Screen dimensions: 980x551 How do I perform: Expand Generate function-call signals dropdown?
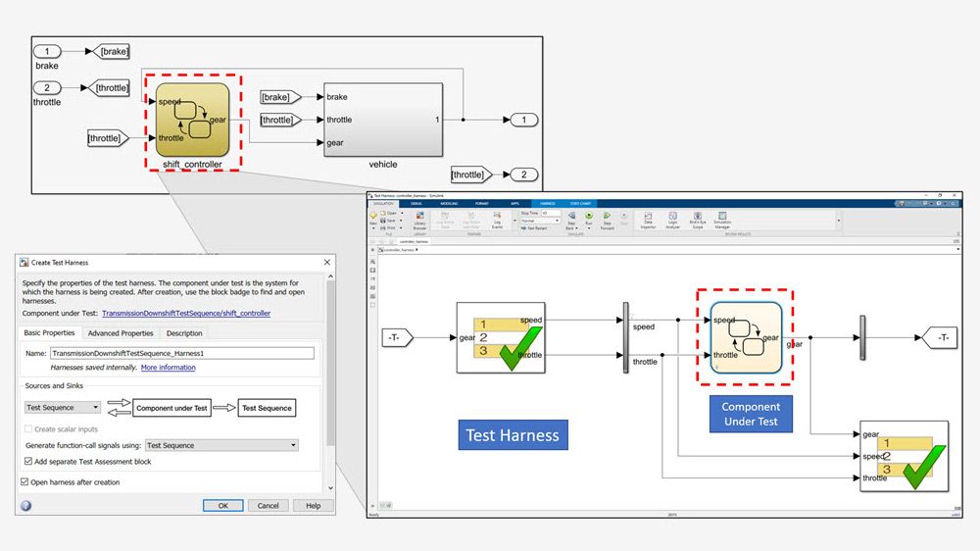point(220,445)
